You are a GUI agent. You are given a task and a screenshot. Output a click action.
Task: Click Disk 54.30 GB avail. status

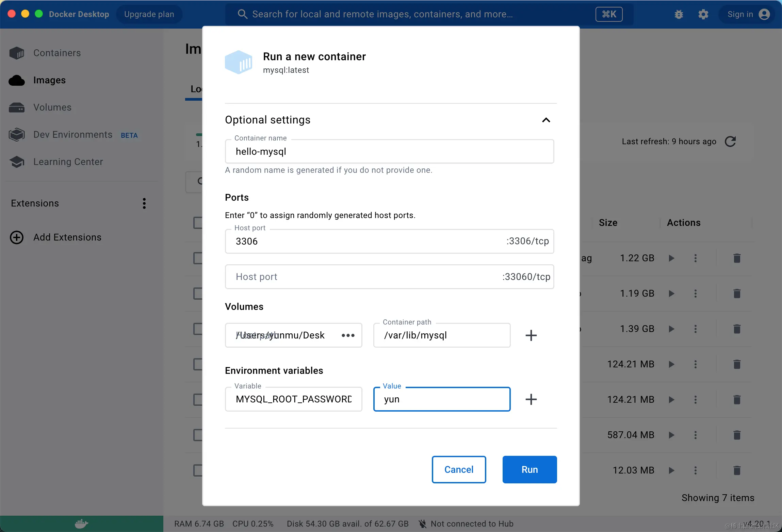click(347, 524)
